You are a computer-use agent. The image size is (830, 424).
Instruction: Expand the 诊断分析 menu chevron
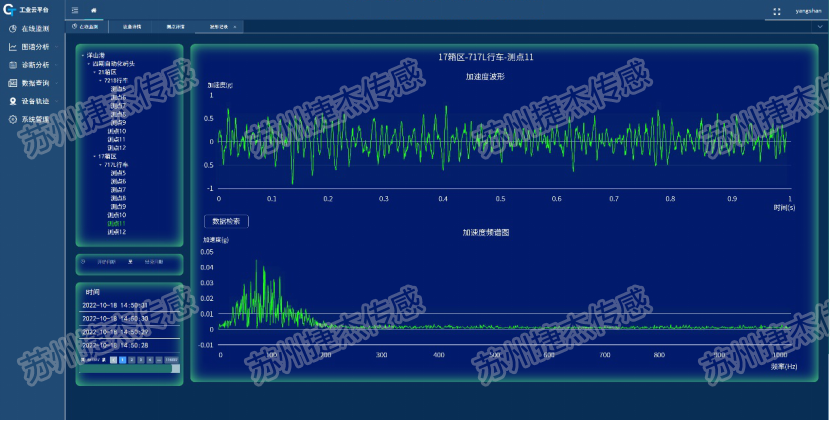click(x=57, y=65)
